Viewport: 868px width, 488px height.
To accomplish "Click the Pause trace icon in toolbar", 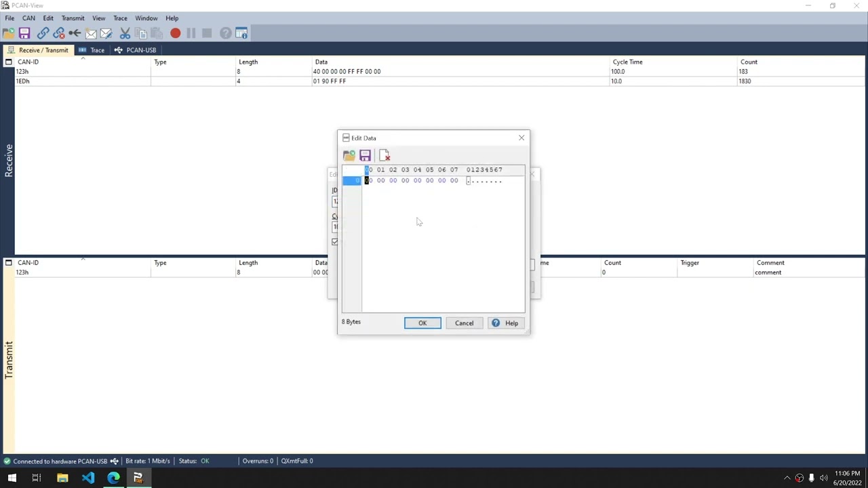I will [191, 33].
